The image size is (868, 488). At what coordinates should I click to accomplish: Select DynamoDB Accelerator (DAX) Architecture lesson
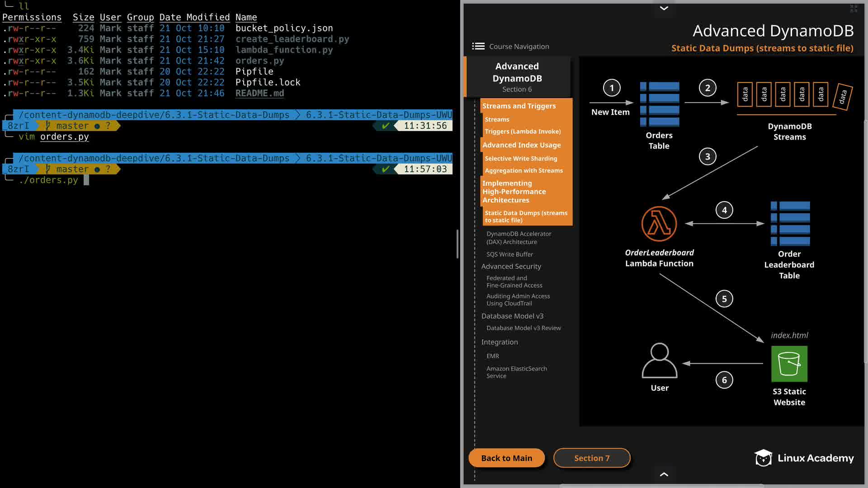519,238
